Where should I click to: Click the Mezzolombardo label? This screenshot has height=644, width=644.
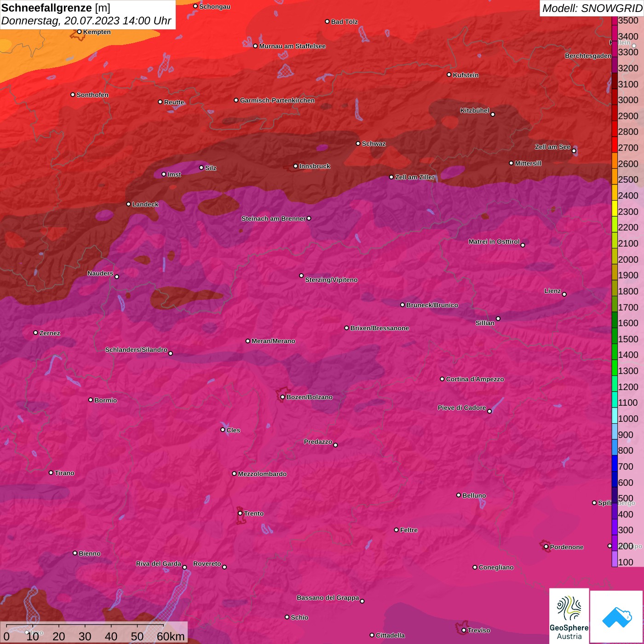point(262,474)
